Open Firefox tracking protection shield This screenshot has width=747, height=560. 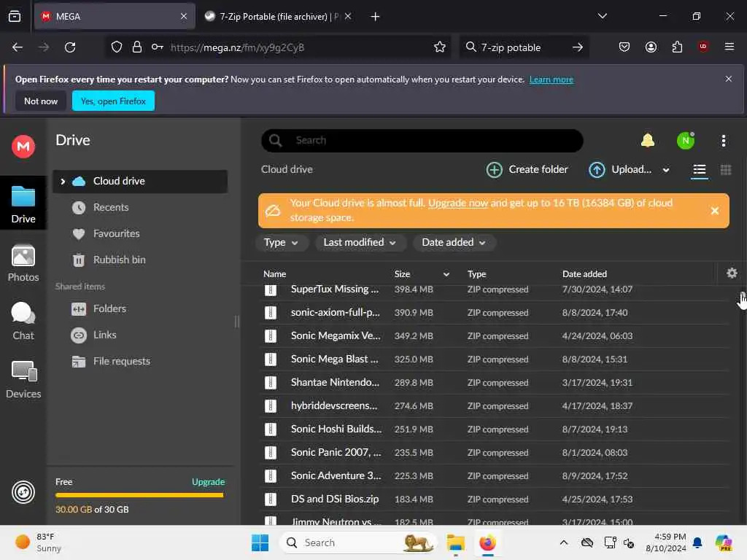[117, 47]
